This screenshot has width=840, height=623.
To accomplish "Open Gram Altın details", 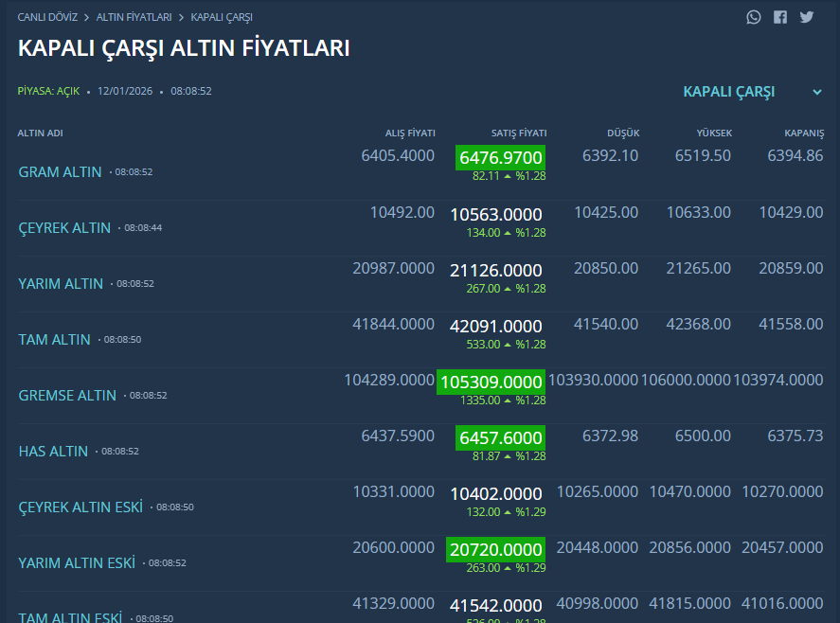I will coord(60,172).
